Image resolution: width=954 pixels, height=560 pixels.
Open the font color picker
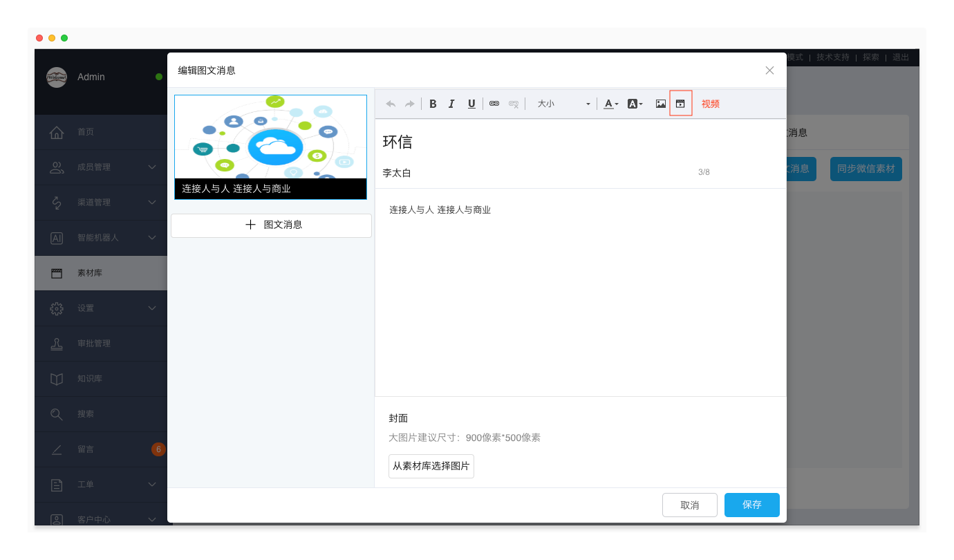610,104
